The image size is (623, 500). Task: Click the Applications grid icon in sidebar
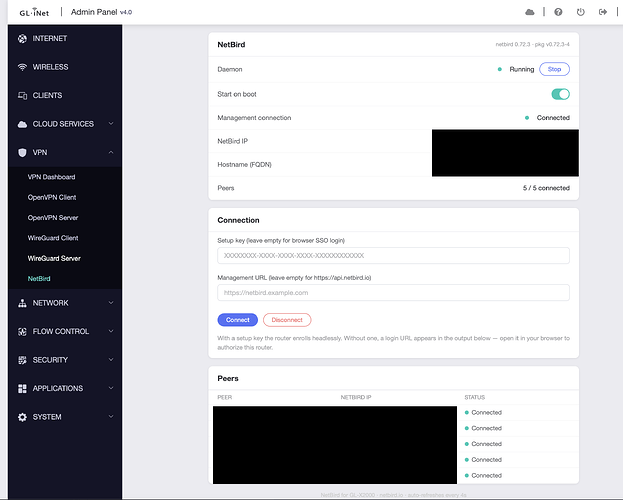point(22,388)
